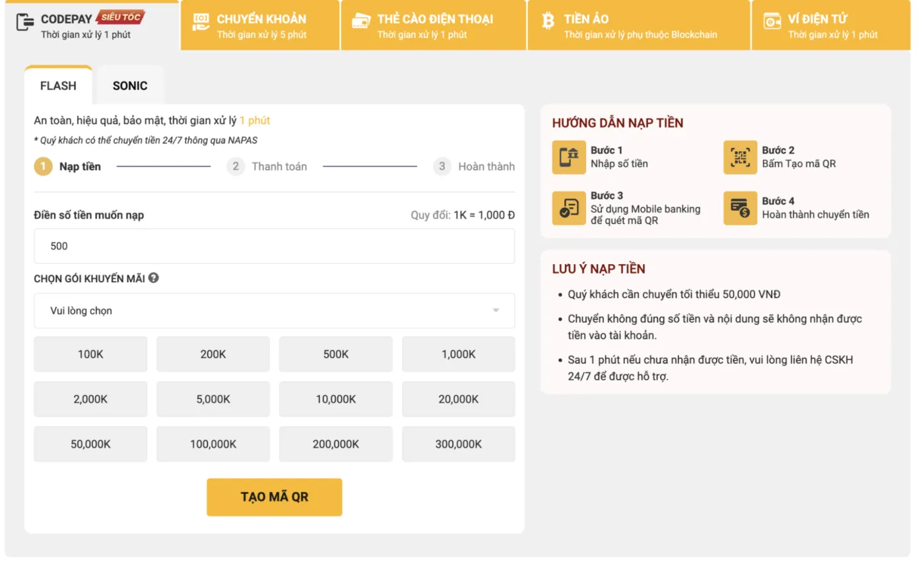
Task: Open the promotion package dropdown
Action: 274,310
